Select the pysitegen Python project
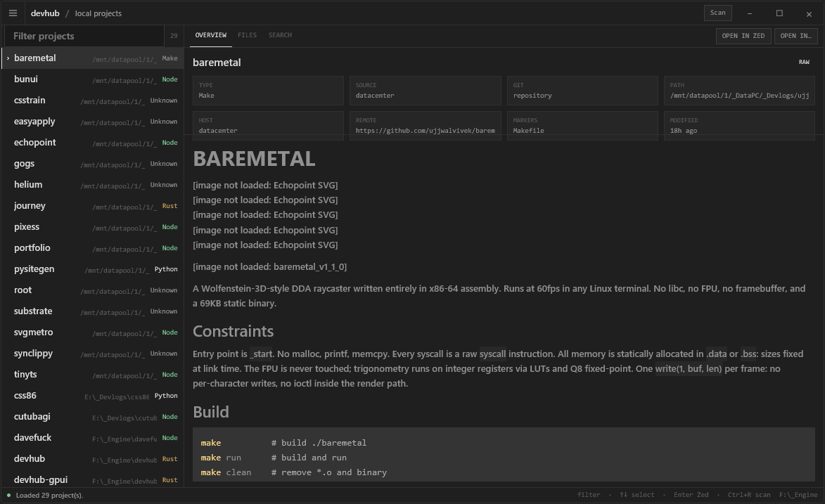This screenshot has height=504, width=825. point(93,269)
